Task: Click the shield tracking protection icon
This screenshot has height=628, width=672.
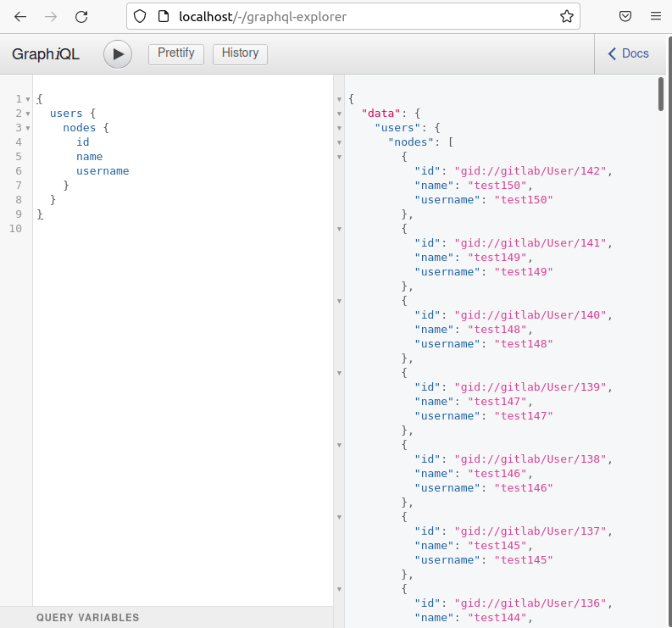Action: [x=141, y=16]
